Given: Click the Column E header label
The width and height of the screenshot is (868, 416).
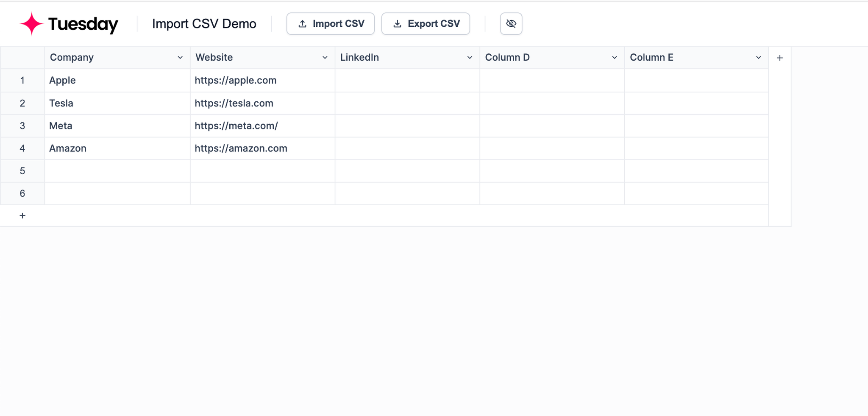Looking at the screenshot, I should [x=651, y=58].
